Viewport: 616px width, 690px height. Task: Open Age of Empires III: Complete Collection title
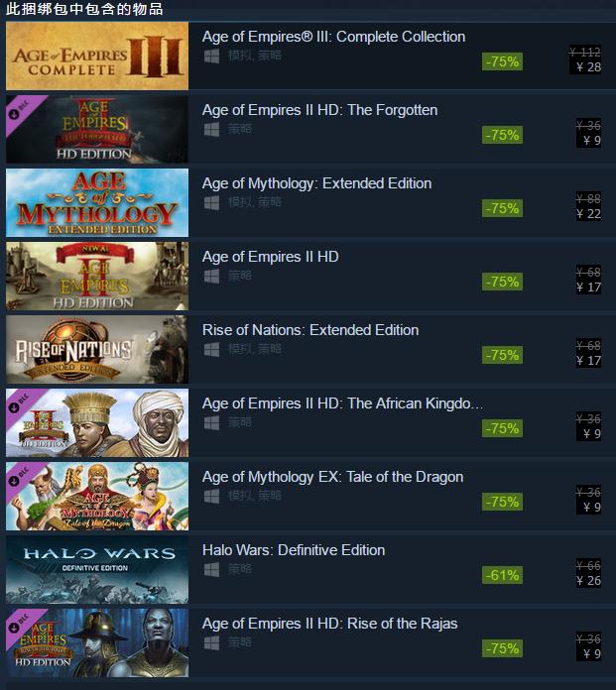333,37
